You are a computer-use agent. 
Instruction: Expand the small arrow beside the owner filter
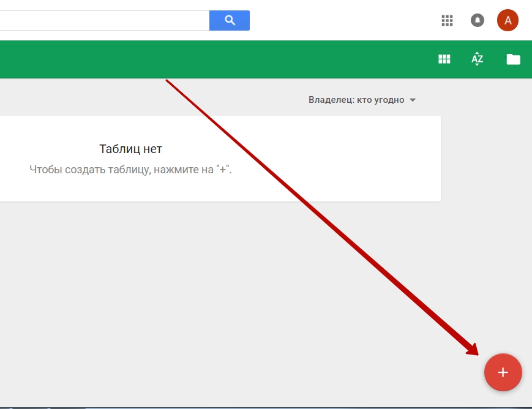coord(413,100)
